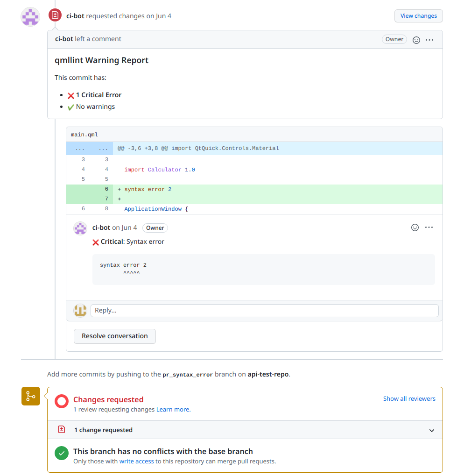Screen dimensions: 464x476
Task: Add reaction to Critical syntax error comment
Action: (x=415, y=227)
